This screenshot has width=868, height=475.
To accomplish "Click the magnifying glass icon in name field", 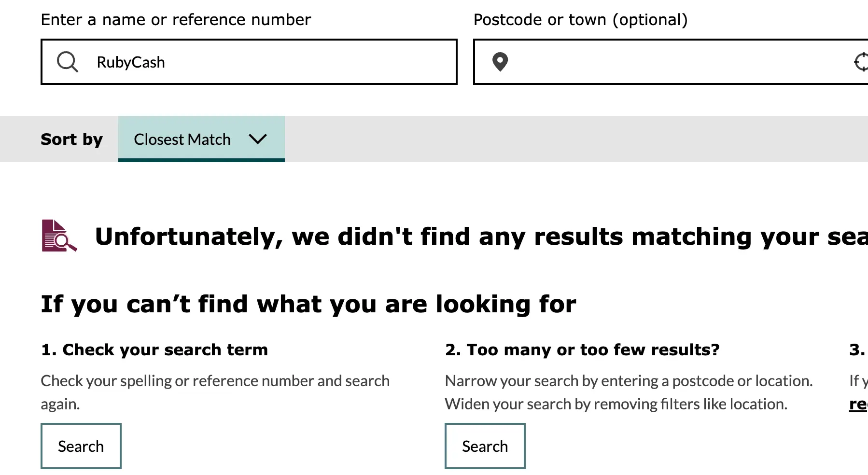I will pyautogui.click(x=67, y=62).
